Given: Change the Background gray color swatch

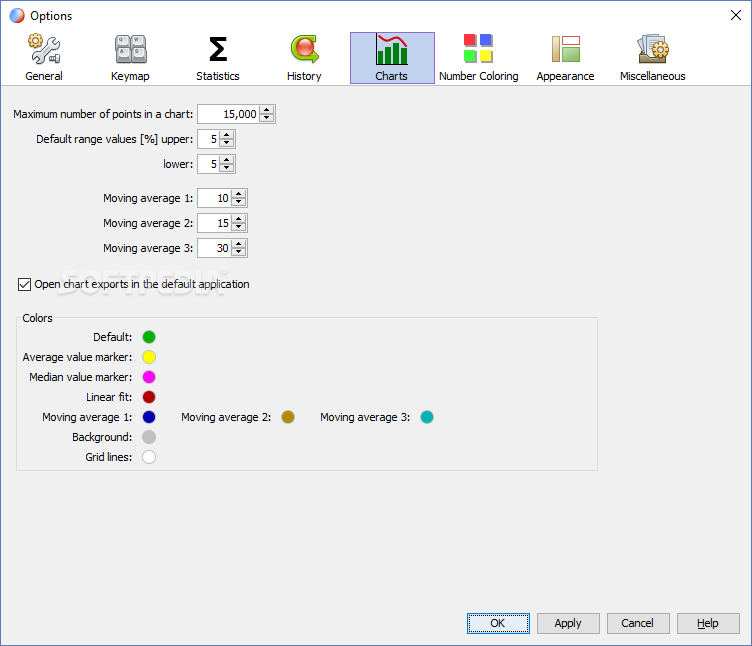Looking at the screenshot, I should [149, 437].
